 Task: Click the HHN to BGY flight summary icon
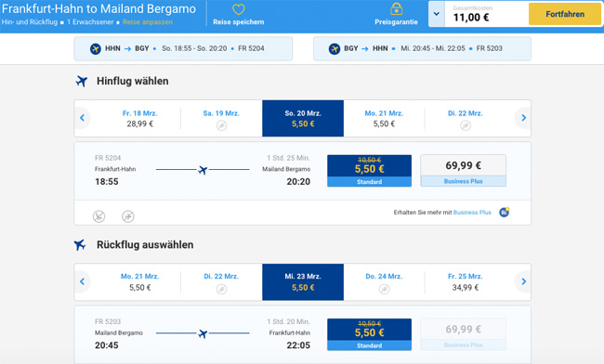[x=96, y=49]
